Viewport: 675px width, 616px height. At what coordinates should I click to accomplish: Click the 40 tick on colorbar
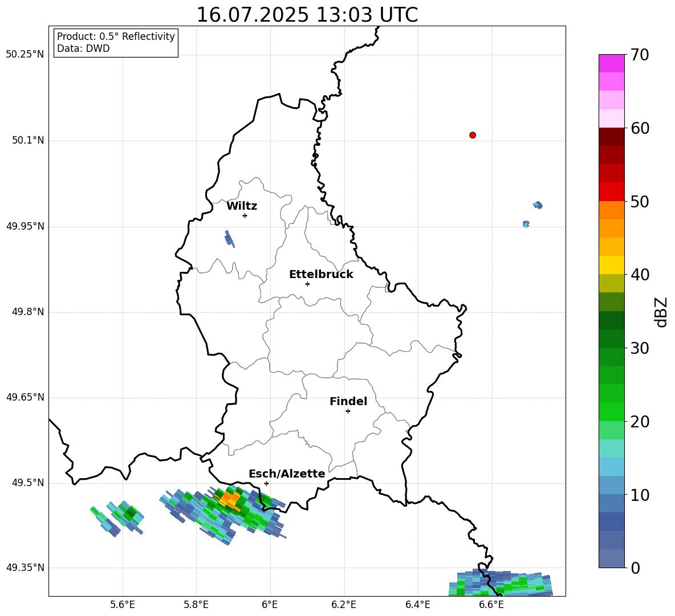640,275
